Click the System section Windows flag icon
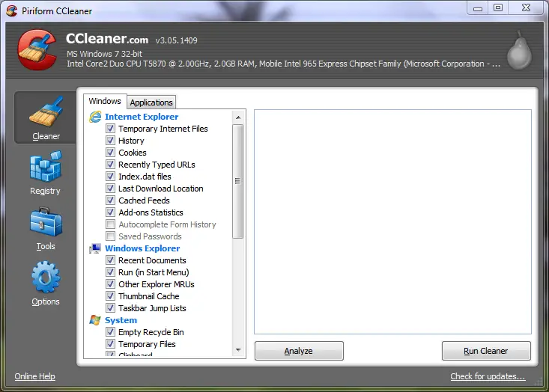The width and height of the screenshot is (549, 392). [x=95, y=320]
